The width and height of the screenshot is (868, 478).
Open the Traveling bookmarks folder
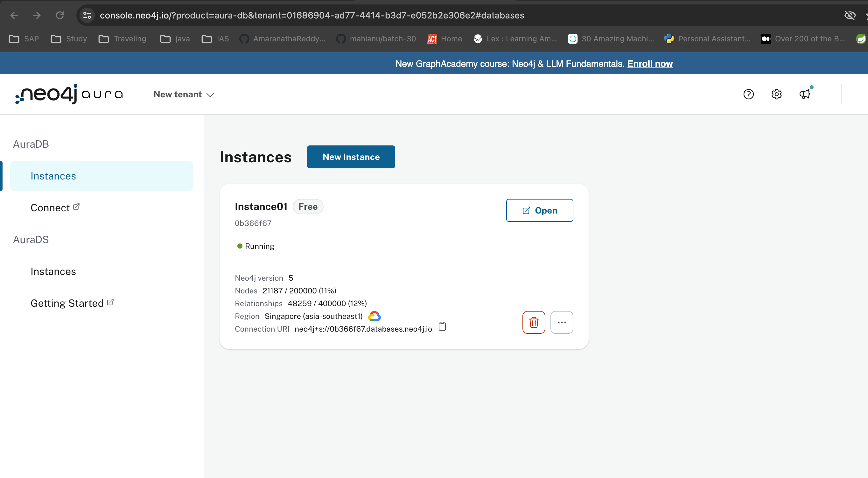point(122,39)
